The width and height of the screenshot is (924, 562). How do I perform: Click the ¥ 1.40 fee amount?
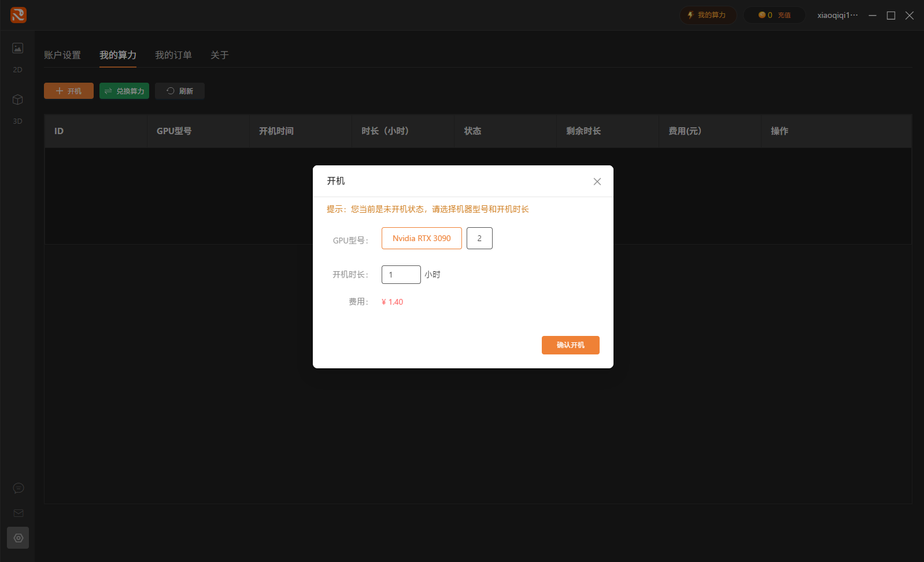pyautogui.click(x=393, y=302)
